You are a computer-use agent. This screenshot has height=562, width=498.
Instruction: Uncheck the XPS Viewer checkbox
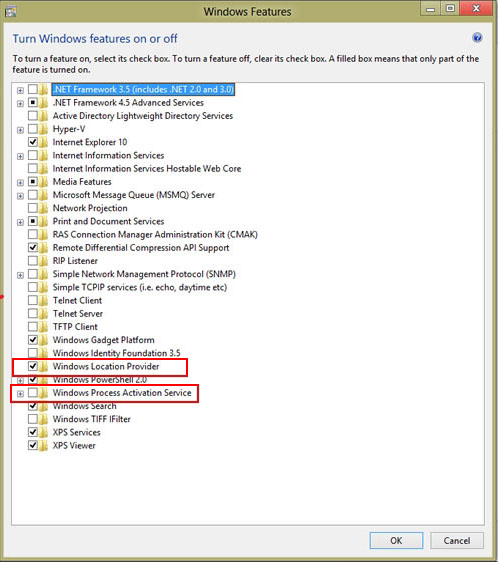coord(33,446)
